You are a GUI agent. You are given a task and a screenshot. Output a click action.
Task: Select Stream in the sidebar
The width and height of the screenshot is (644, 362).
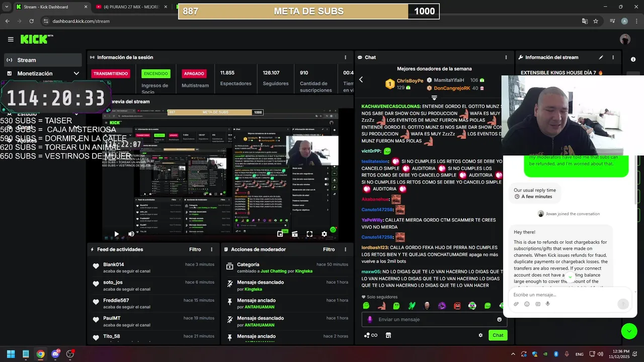[42, 60]
